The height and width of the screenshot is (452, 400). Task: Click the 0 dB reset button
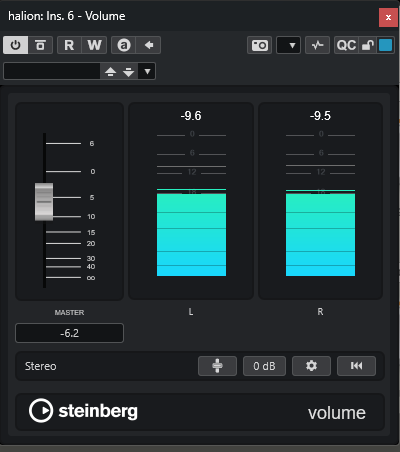click(x=264, y=366)
